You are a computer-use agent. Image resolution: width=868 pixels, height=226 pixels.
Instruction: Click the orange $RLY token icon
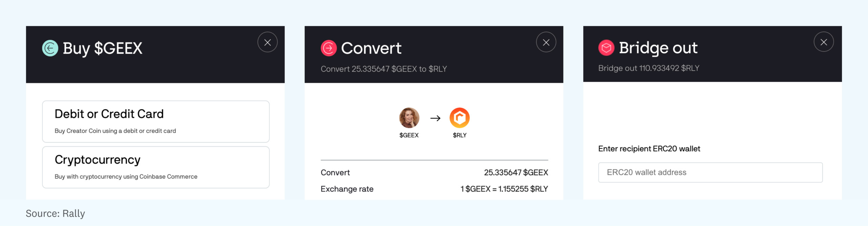[459, 118]
